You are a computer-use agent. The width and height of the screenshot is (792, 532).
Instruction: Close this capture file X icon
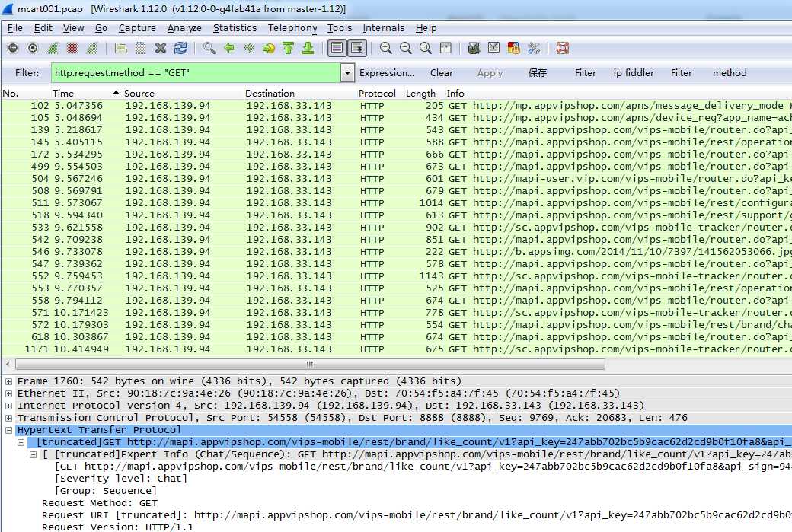(x=160, y=48)
